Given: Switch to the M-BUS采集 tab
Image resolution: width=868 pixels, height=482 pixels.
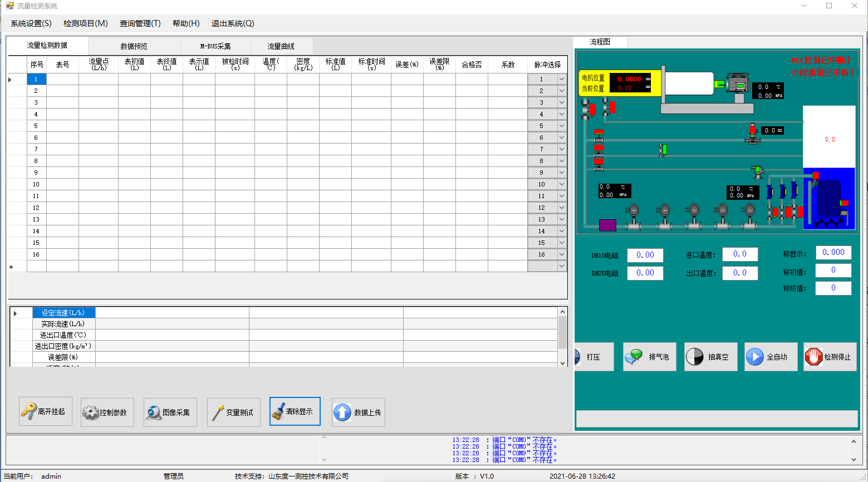Looking at the screenshot, I should 215,46.
